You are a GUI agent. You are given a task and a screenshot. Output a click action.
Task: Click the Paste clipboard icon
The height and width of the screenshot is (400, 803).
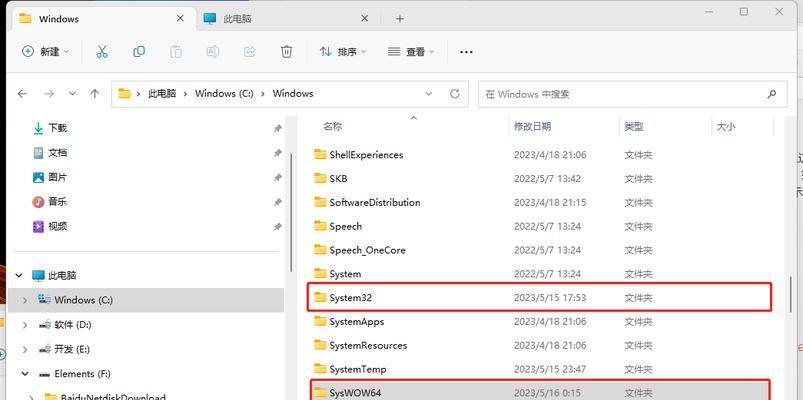176,52
